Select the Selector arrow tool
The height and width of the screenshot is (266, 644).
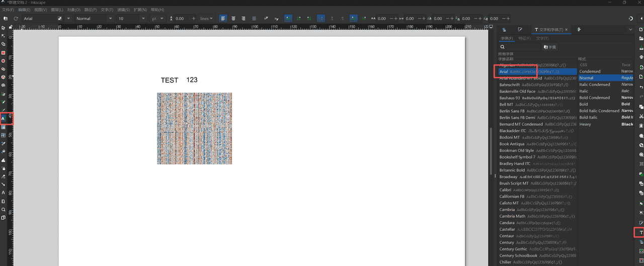[x=3, y=28]
